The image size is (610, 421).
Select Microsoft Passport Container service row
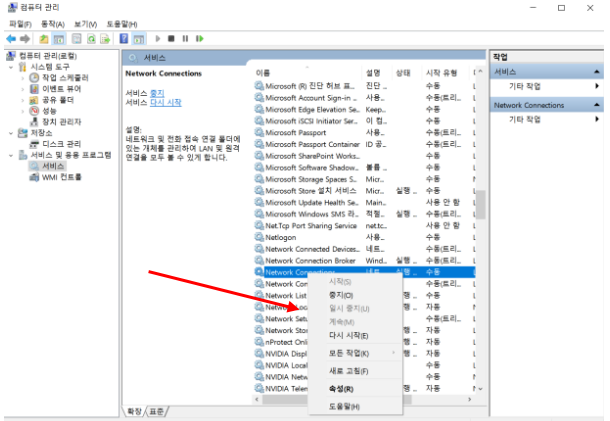coord(364,144)
